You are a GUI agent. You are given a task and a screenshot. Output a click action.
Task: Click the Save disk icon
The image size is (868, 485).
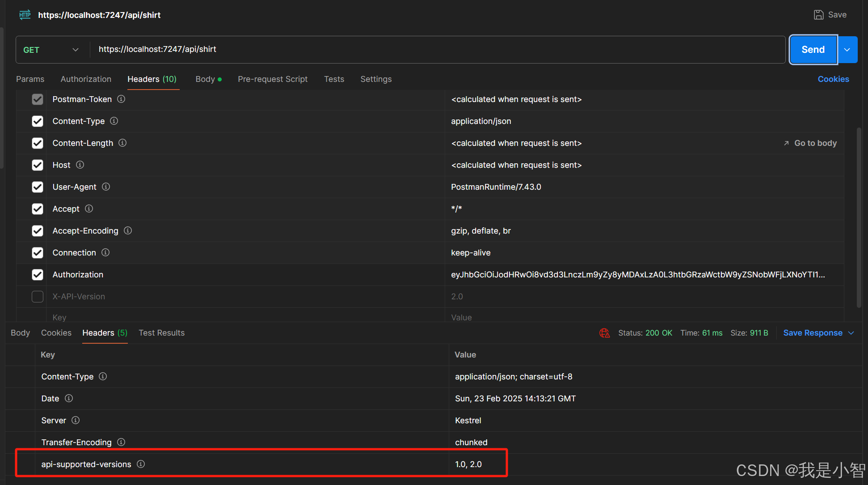click(818, 15)
